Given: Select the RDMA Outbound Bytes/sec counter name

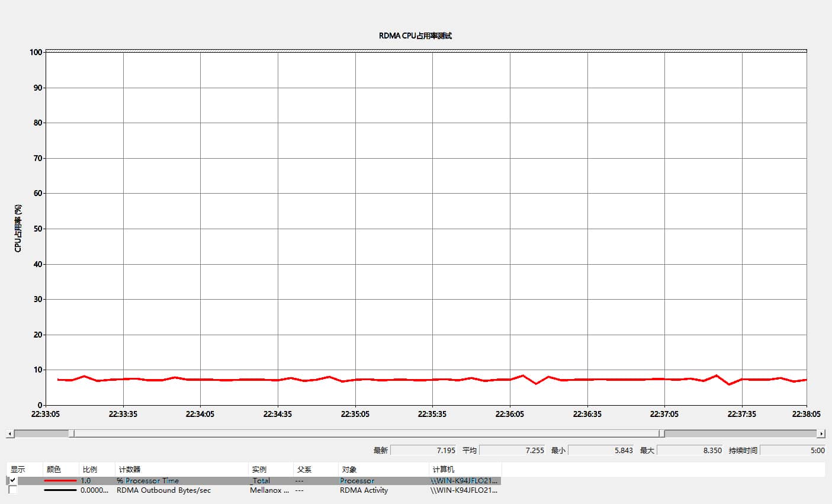Looking at the screenshot, I should click(x=163, y=490).
